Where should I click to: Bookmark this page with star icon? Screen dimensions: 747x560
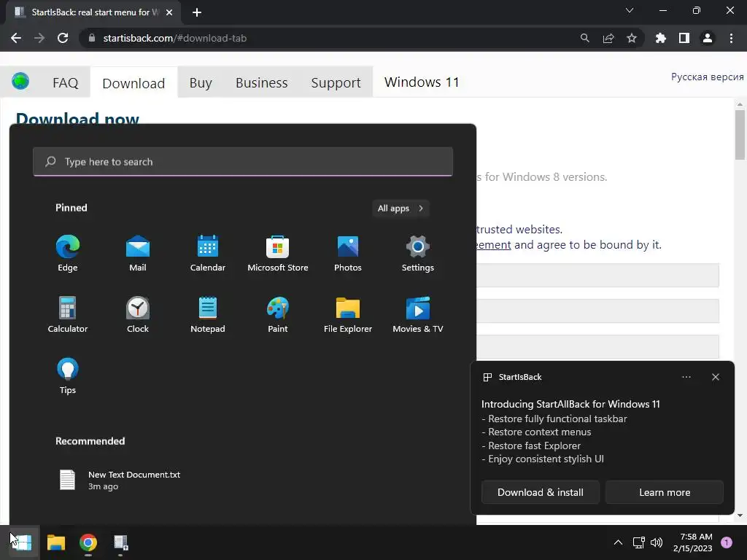tap(632, 38)
